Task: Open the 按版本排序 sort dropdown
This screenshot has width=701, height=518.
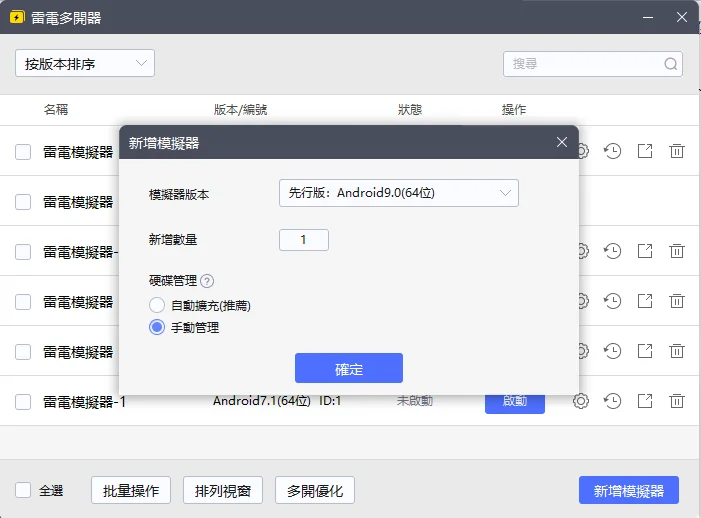Action: tap(85, 63)
